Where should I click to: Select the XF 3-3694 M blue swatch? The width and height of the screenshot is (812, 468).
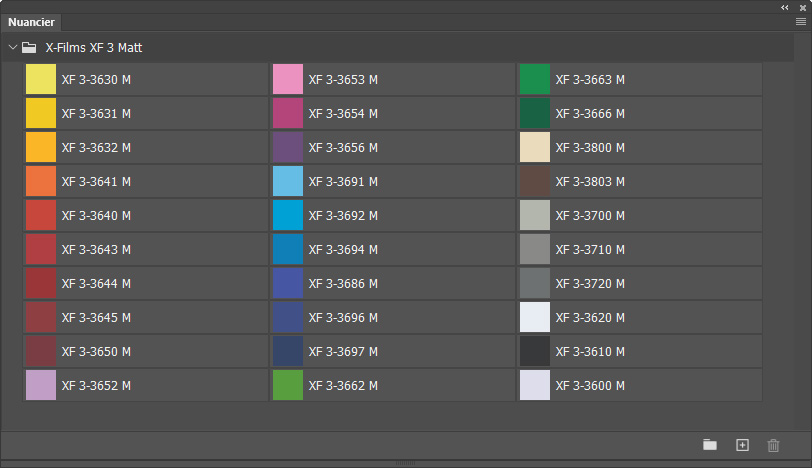pos(288,250)
